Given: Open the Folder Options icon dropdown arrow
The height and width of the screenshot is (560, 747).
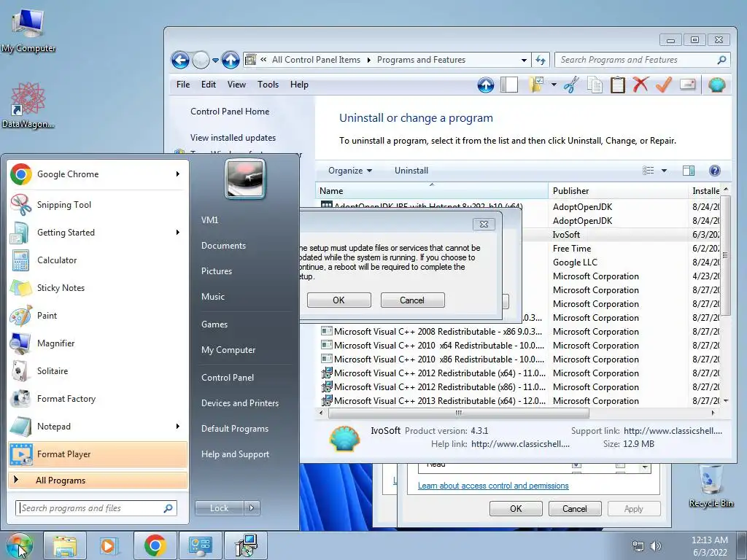Looking at the screenshot, I should pos(554,85).
